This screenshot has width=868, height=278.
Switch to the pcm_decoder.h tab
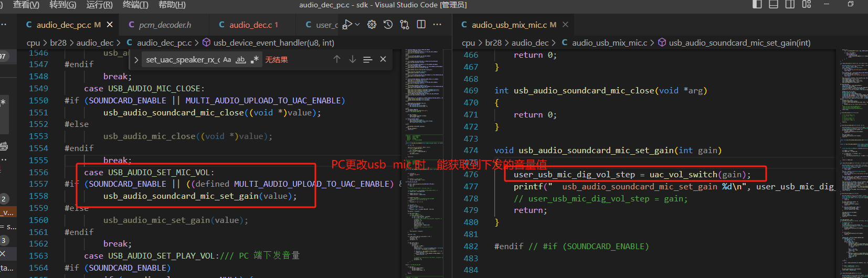click(164, 25)
